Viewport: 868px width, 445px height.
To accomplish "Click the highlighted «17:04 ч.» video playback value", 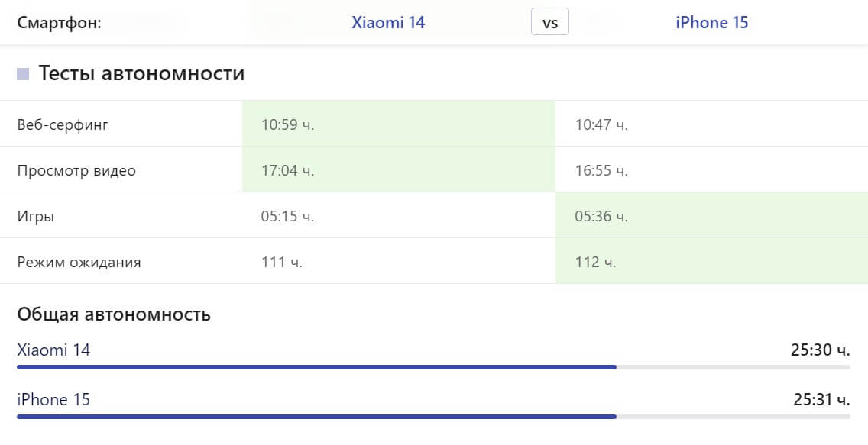I will coord(289,170).
